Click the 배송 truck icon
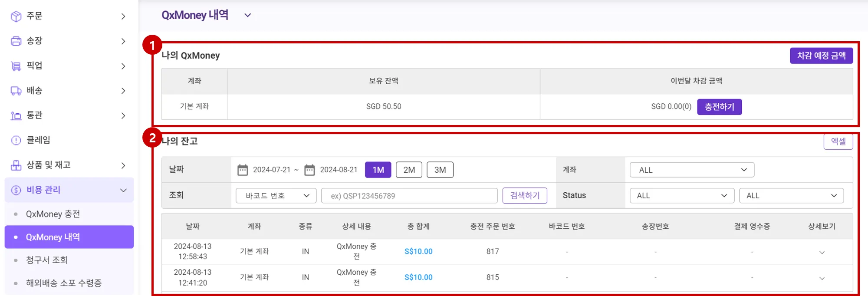This screenshot has width=868, height=296. click(x=16, y=91)
